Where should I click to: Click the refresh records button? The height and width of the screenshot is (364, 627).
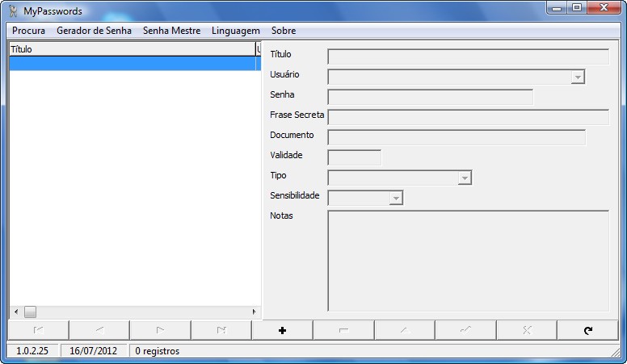(587, 330)
